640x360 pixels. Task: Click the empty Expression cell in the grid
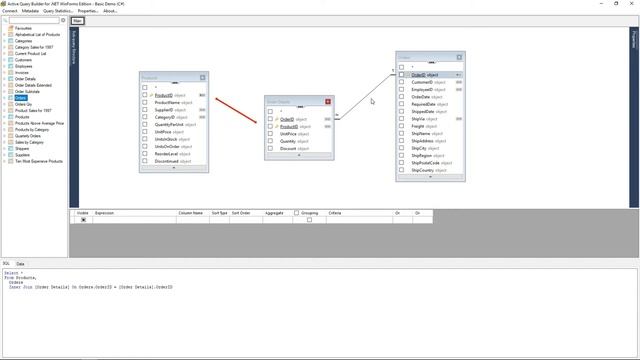pos(134,220)
